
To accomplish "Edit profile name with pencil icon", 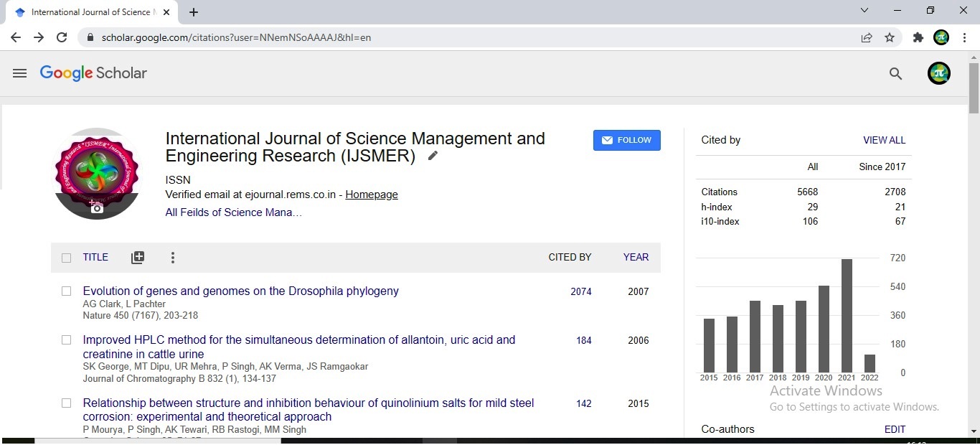I will (x=433, y=156).
